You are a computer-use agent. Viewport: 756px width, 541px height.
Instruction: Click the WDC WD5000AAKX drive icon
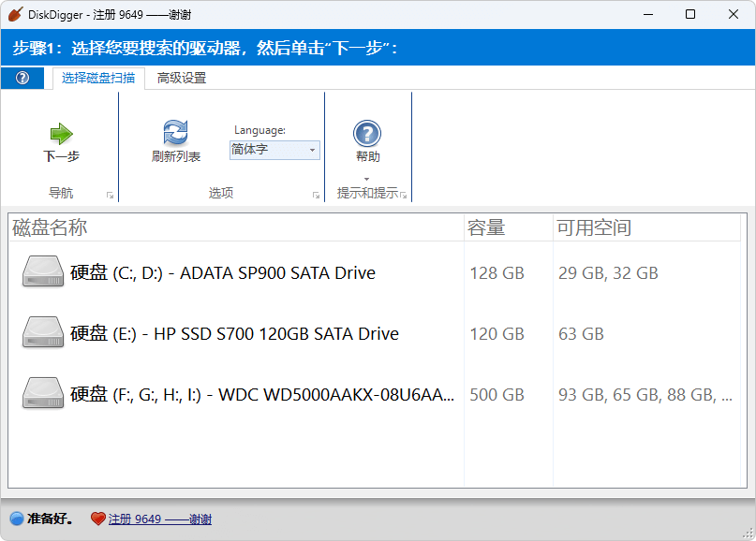click(43, 394)
